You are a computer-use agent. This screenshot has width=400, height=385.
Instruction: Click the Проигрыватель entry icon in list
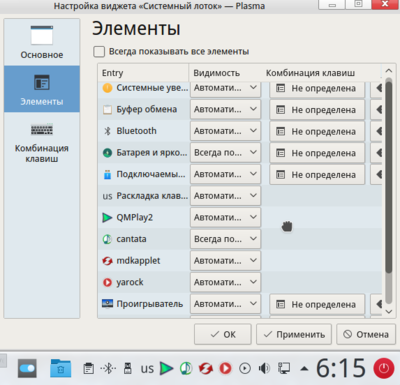click(107, 304)
